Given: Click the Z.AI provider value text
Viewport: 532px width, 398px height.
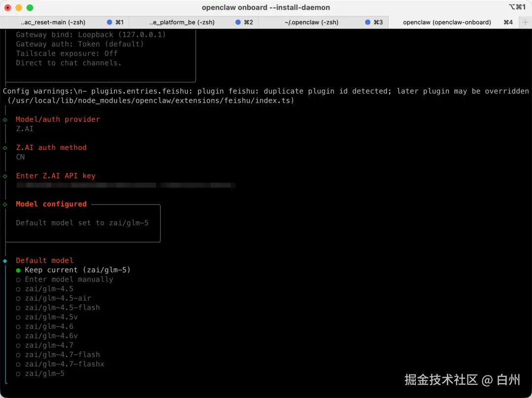Looking at the screenshot, I should (25, 129).
